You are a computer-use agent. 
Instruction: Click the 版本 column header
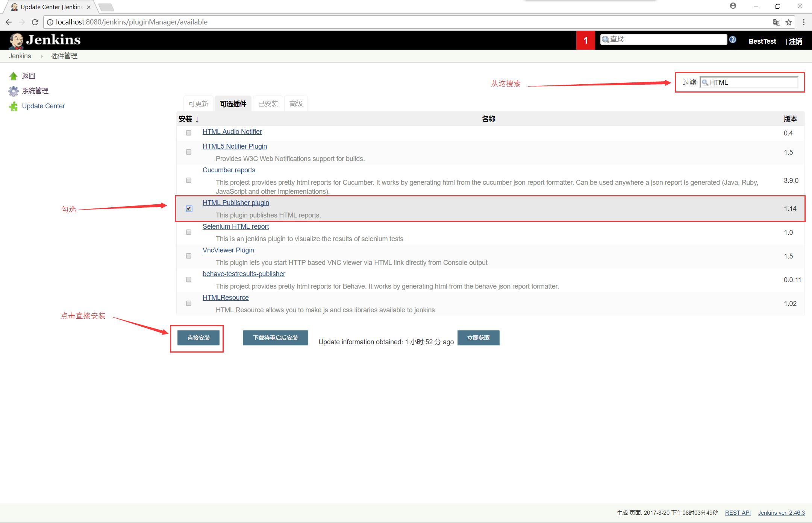point(790,119)
